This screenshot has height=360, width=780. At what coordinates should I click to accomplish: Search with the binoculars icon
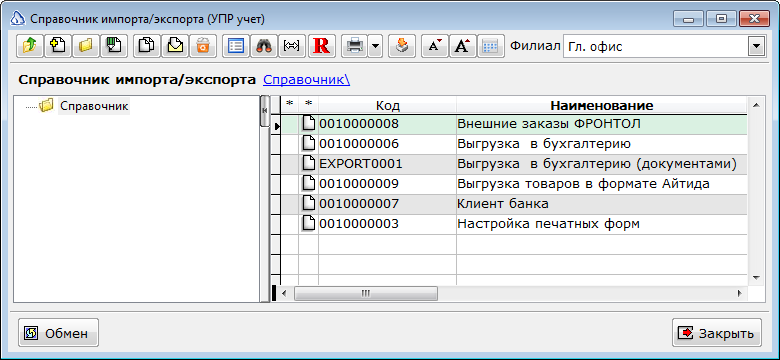[264, 46]
